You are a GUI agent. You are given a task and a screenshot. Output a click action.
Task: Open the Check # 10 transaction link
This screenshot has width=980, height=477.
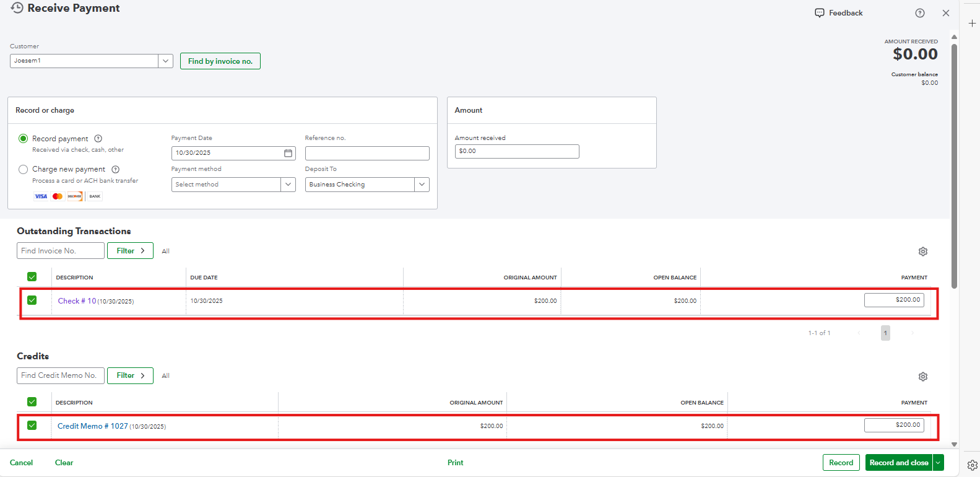(x=77, y=301)
